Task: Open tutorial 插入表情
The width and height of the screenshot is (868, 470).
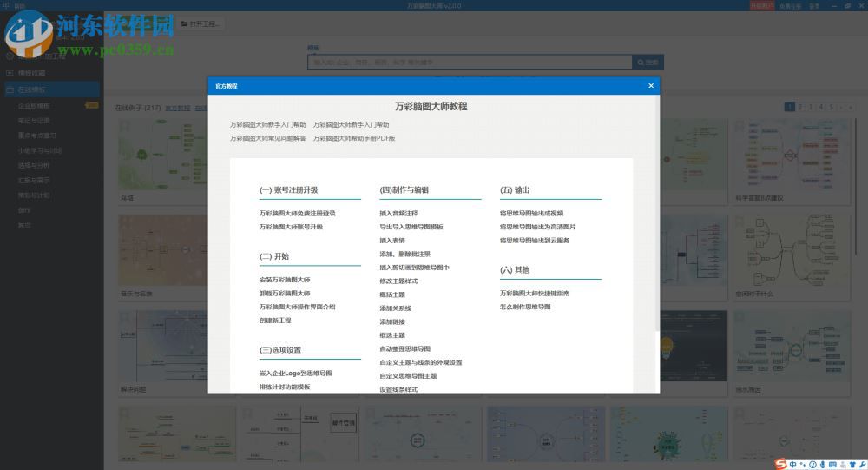Action: [392, 241]
